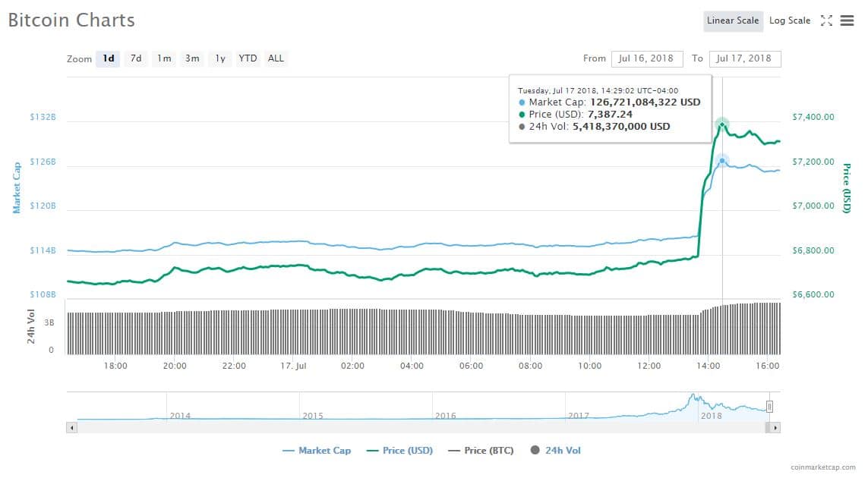This screenshot has width=868, height=478.
Task: Toggle Market Cap series in legend
Action: [317, 451]
